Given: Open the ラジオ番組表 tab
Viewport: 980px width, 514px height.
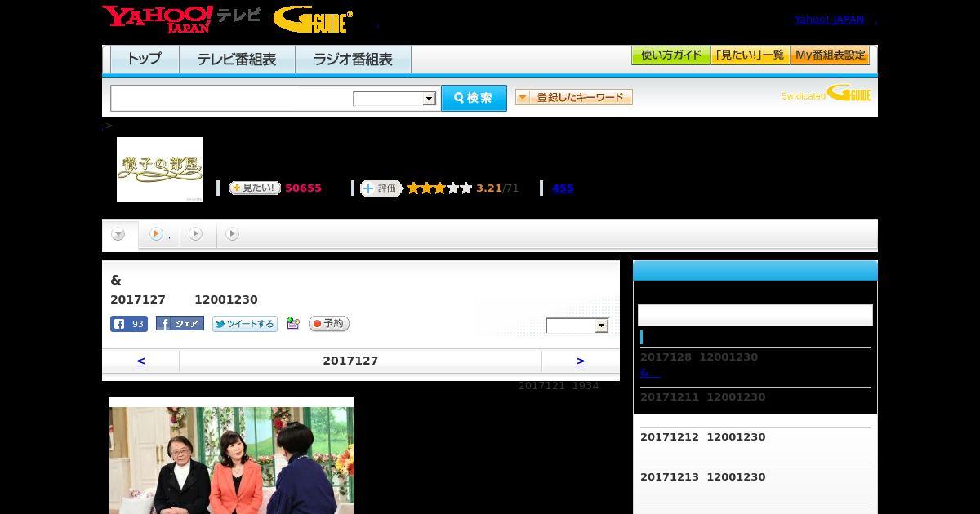Looking at the screenshot, I should coord(353,60).
